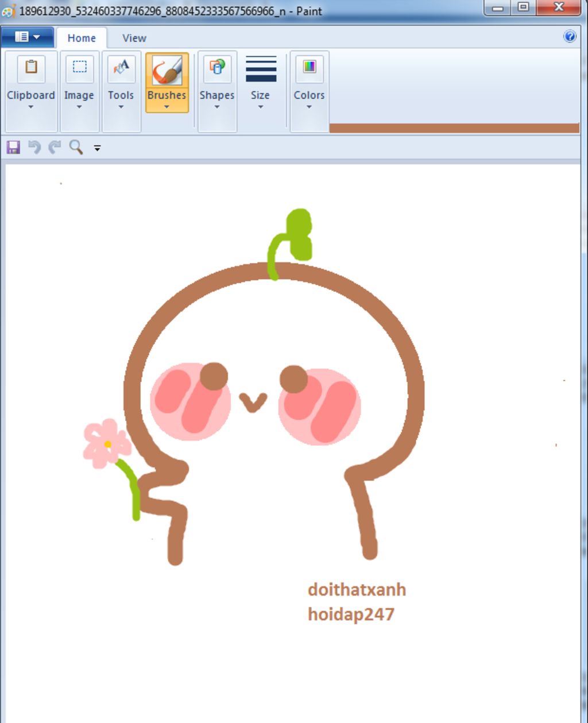Redo the last undone action
The height and width of the screenshot is (723, 588).
coord(55,148)
